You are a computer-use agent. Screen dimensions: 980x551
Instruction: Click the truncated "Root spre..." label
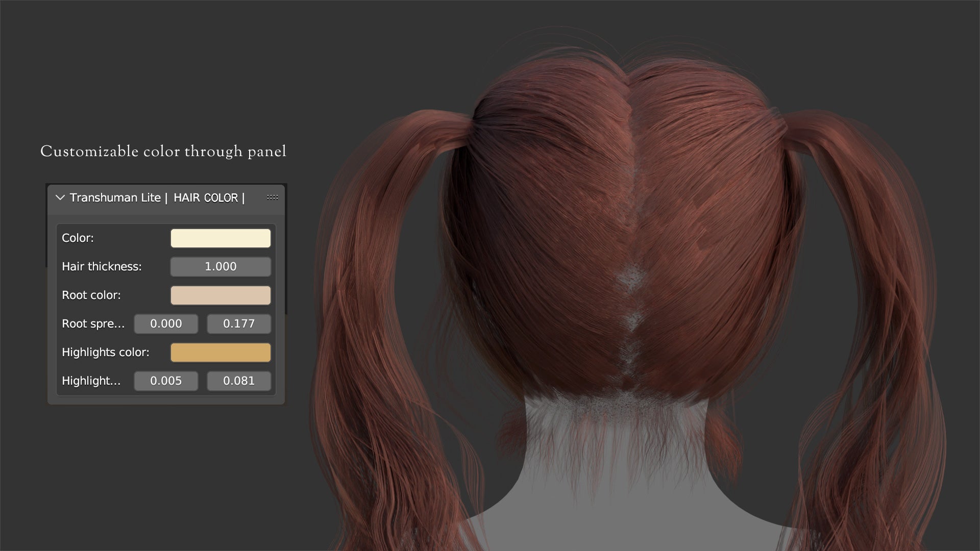pos(93,324)
